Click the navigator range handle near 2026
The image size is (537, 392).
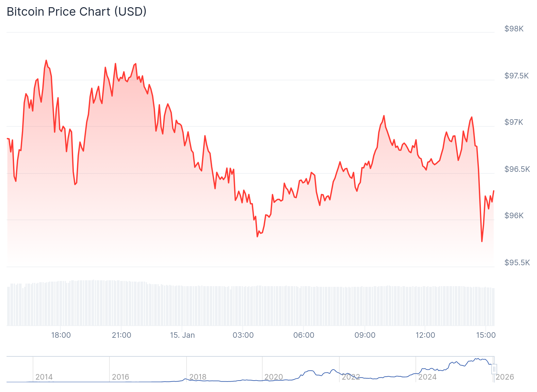[x=494, y=369]
